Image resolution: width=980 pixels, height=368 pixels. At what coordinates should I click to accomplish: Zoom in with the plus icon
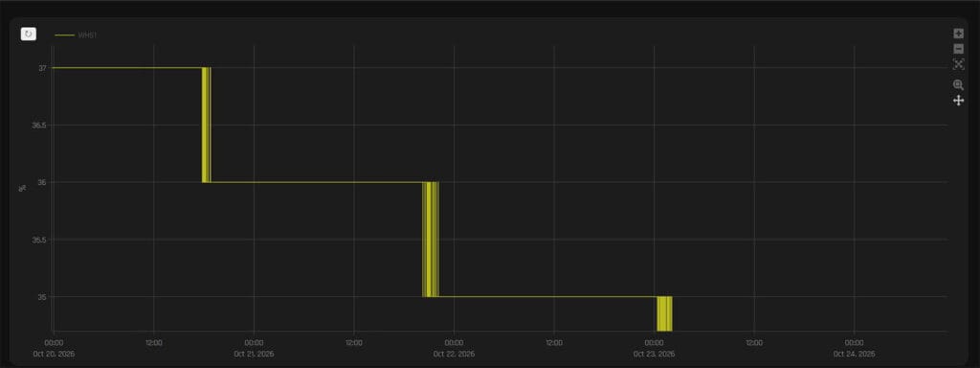[958, 34]
